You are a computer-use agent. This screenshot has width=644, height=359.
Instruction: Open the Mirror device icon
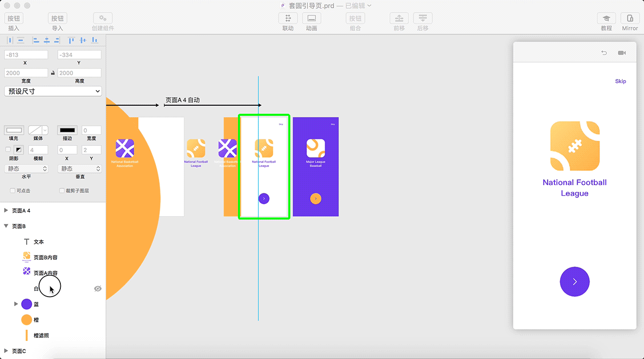tap(630, 19)
